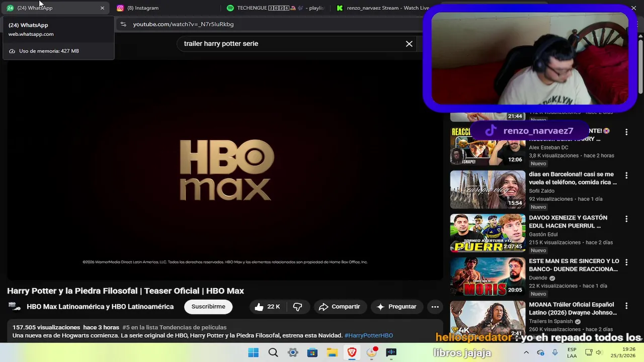Like the video with thumbs-up 22 K
Screen dimensions: 644x362
coord(267,307)
